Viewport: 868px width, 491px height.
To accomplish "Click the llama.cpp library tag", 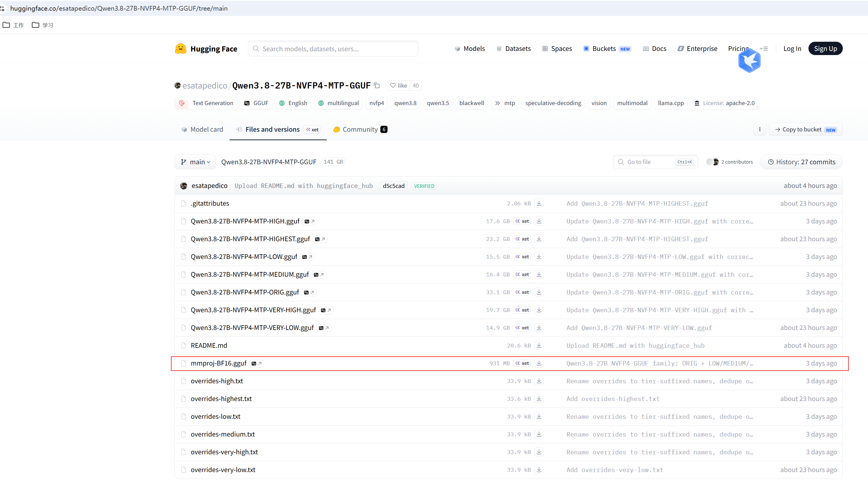I will point(671,103).
